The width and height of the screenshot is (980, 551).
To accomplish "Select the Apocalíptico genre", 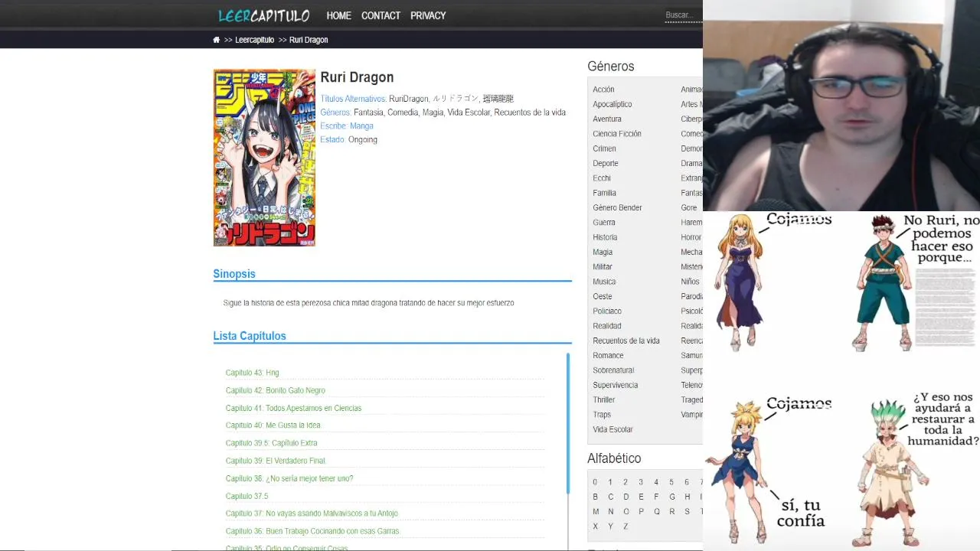I will [612, 104].
